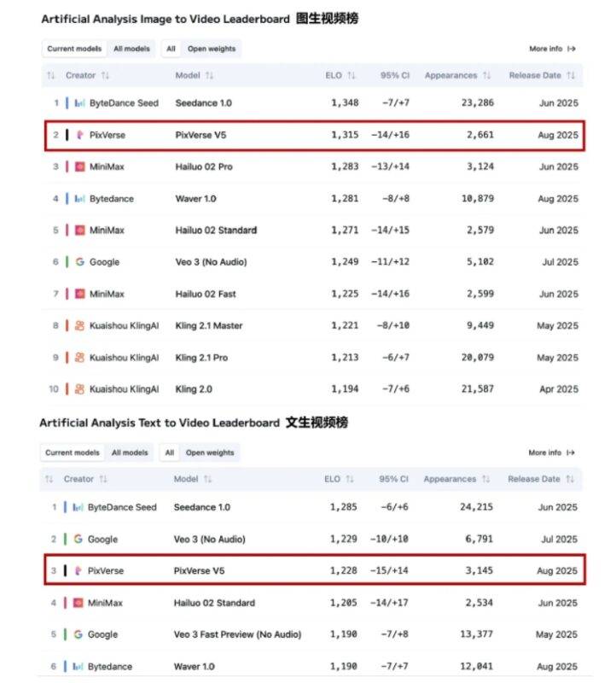
Task: Click KlingAI logo beside Kling 2.0
Action: (79, 389)
